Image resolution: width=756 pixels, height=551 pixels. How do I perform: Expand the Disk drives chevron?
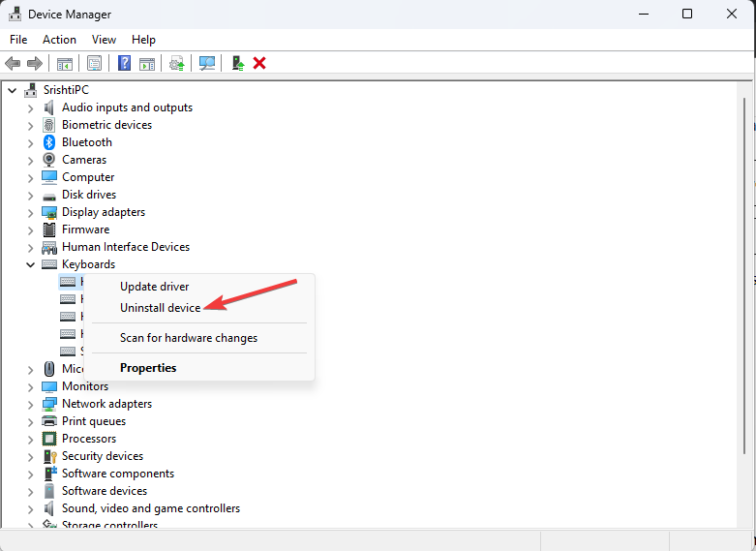click(30, 196)
